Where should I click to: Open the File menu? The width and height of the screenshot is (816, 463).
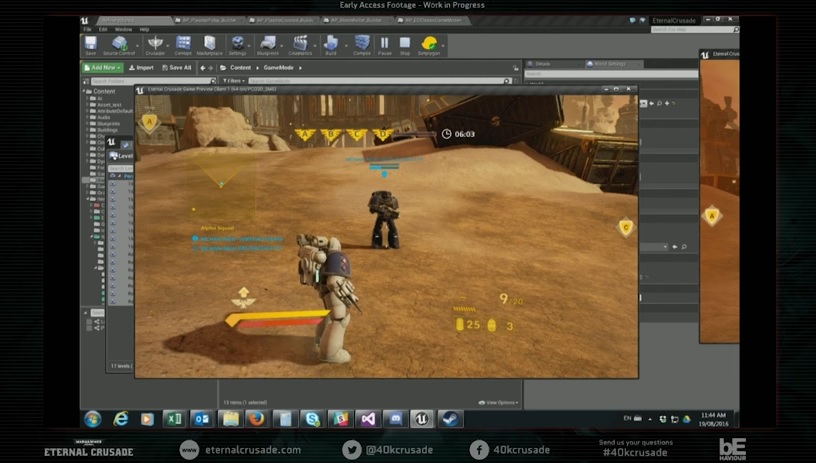(x=87, y=30)
